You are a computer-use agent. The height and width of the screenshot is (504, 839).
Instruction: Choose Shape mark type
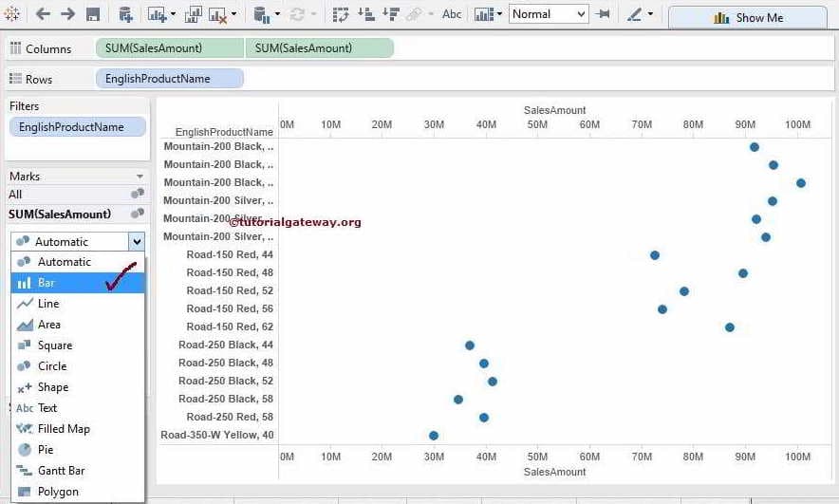[x=78, y=387]
